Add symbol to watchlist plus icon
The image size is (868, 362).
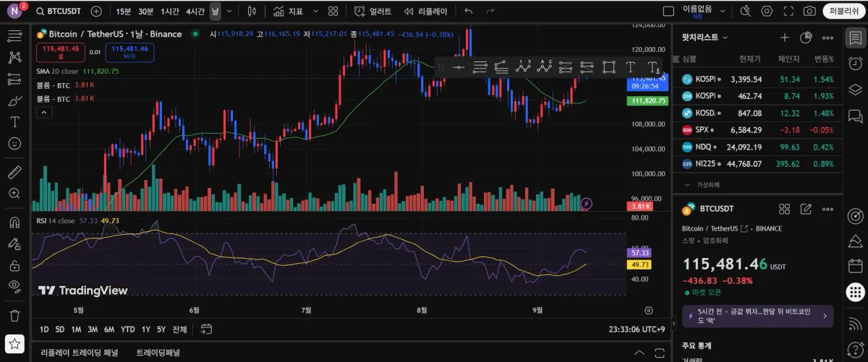[784, 37]
